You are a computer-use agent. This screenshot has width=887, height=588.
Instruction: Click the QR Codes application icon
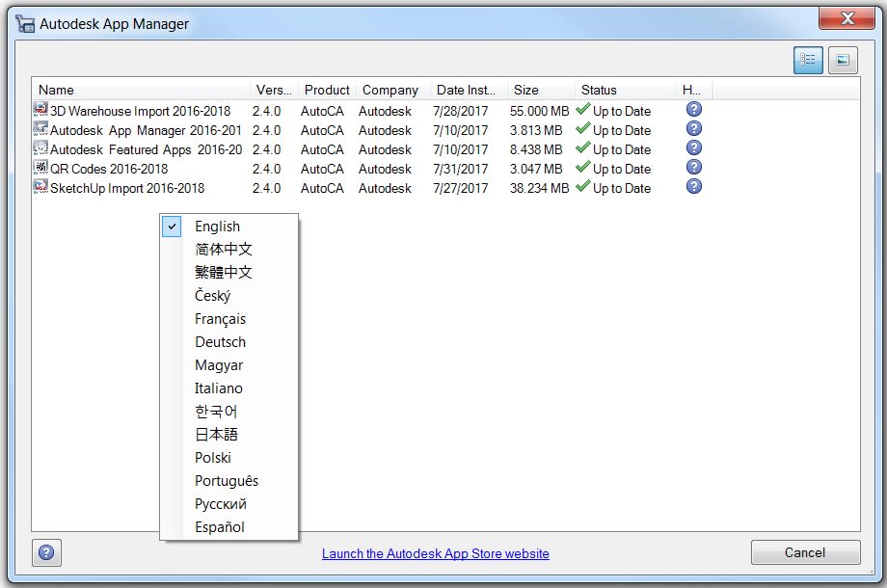40,168
